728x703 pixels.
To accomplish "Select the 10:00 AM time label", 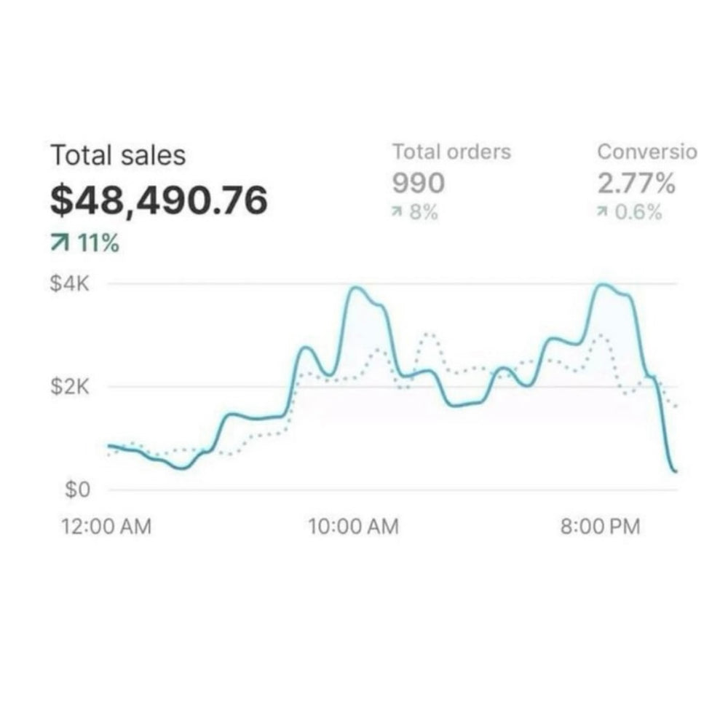I will pyautogui.click(x=354, y=526).
